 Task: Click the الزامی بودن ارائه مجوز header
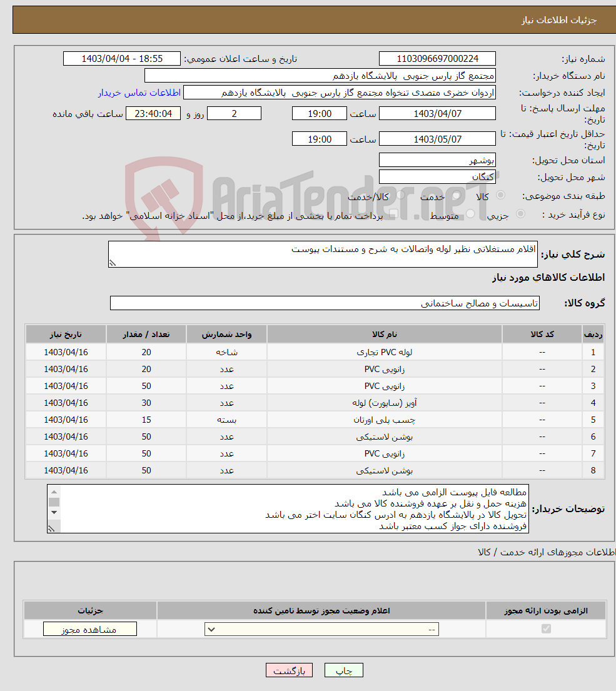coord(546,611)
